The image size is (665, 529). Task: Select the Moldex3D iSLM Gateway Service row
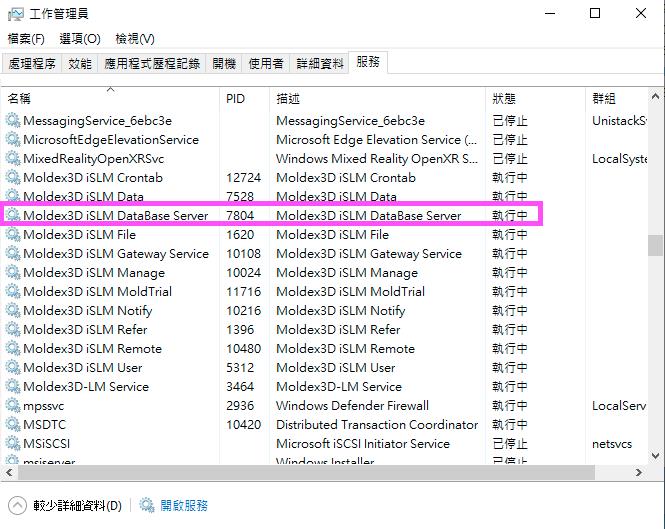pyautogui.click(x=115, y=254)
